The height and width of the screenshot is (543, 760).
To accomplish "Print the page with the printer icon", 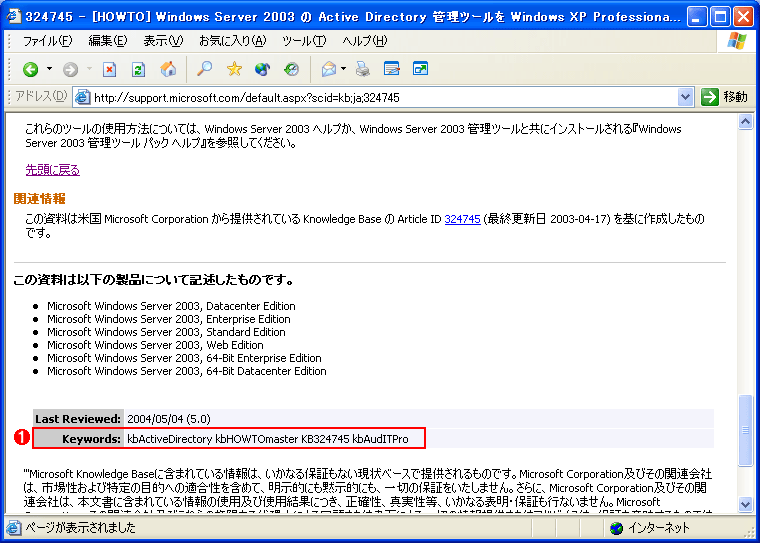I will (x=362, y=69).
